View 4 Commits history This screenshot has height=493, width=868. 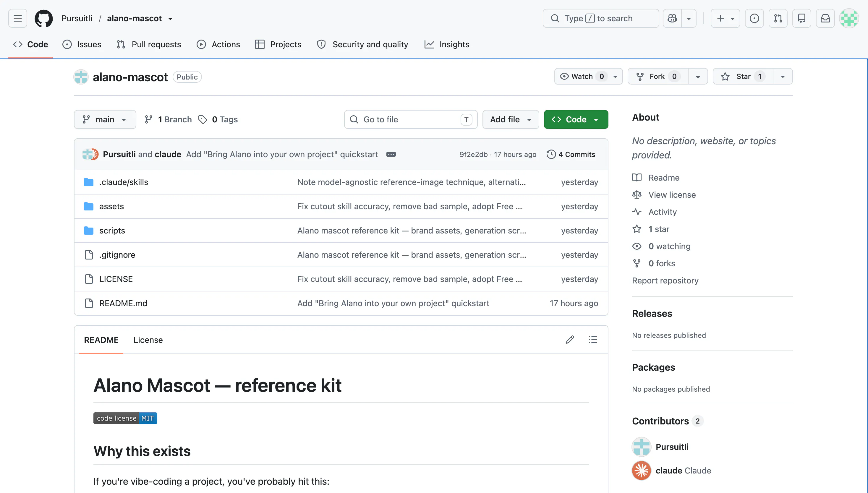click(x=571, y=154)
